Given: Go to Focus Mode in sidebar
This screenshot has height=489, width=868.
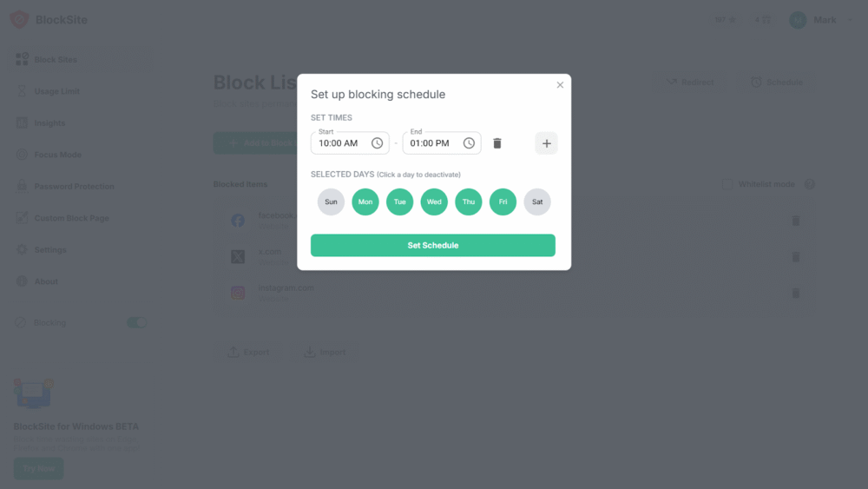Looking at the screenshot, I should tap(57, 155).
